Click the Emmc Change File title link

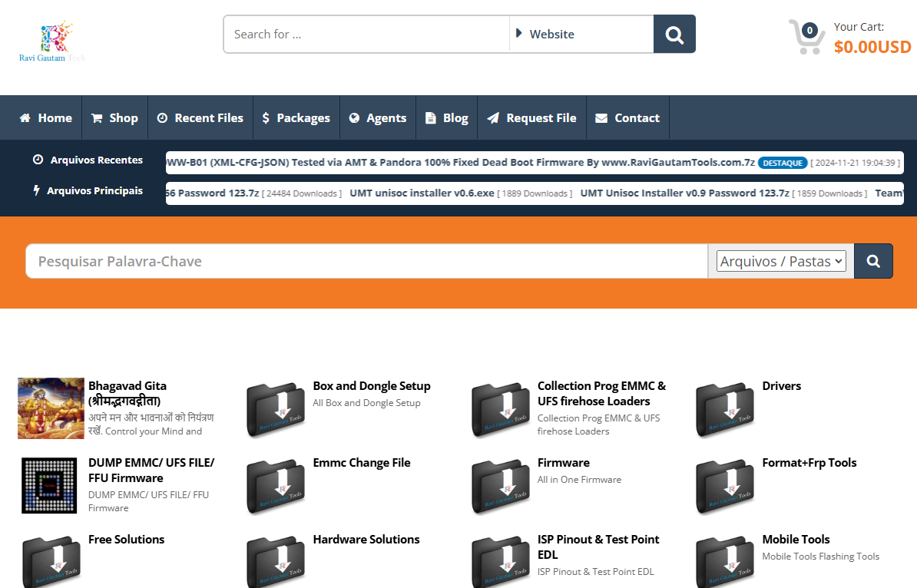[x=362, y=463]
